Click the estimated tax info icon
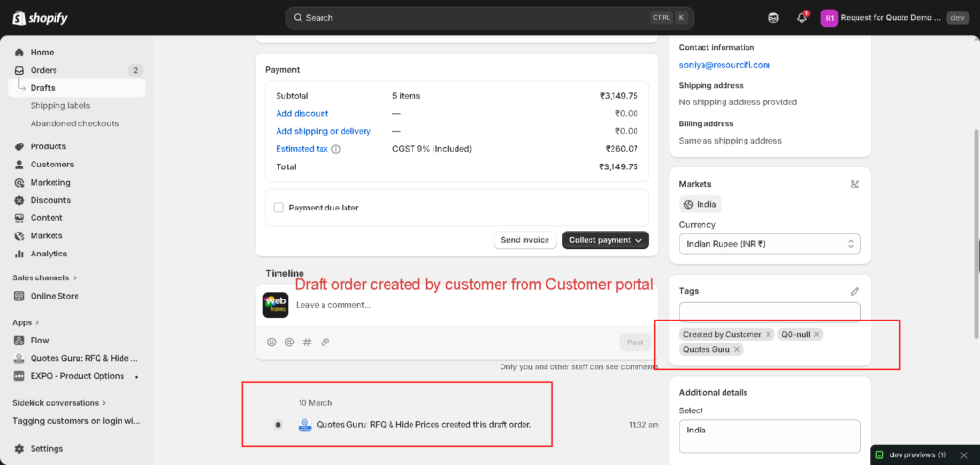The height and width of the screenshot is (465, 980). (x=336, y=149)
